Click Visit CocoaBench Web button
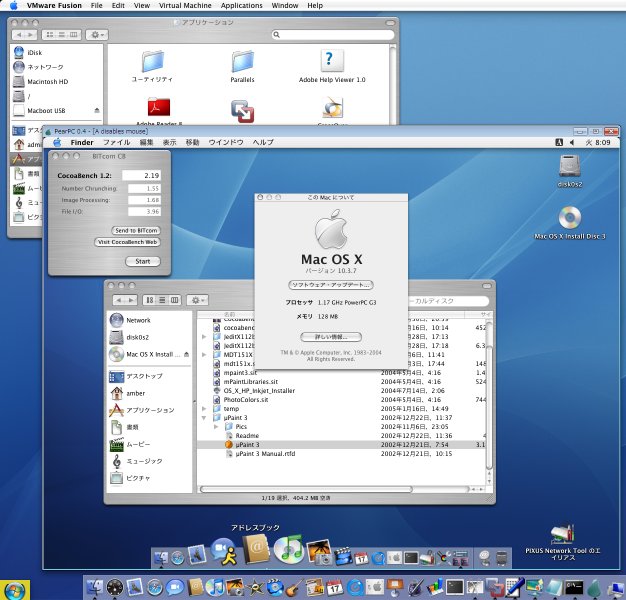 (x=127, y=242)
